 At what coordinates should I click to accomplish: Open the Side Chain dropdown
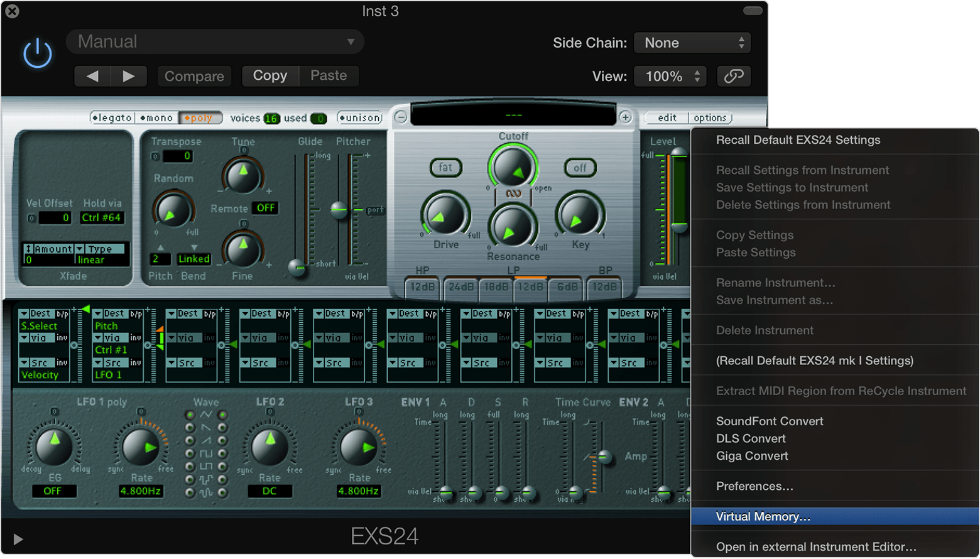pyautogui.click(x=692, y=43)
